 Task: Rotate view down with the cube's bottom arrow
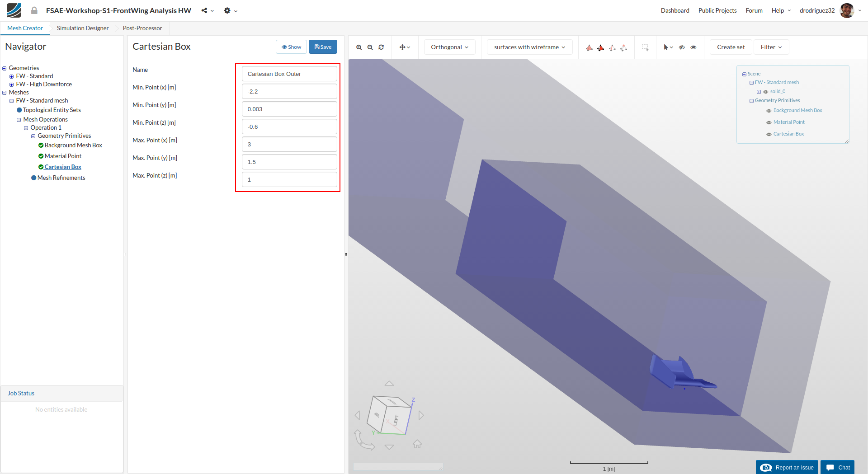pos(389,447)
